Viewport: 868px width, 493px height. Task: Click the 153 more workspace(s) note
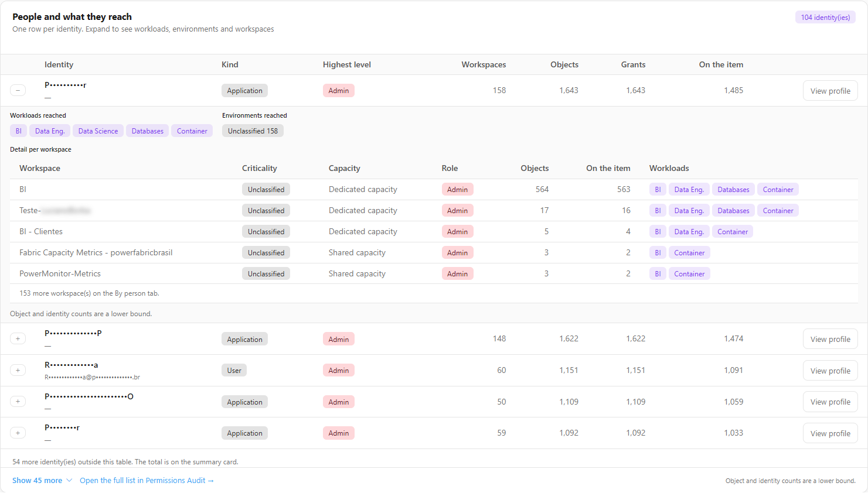click(89, 293)
